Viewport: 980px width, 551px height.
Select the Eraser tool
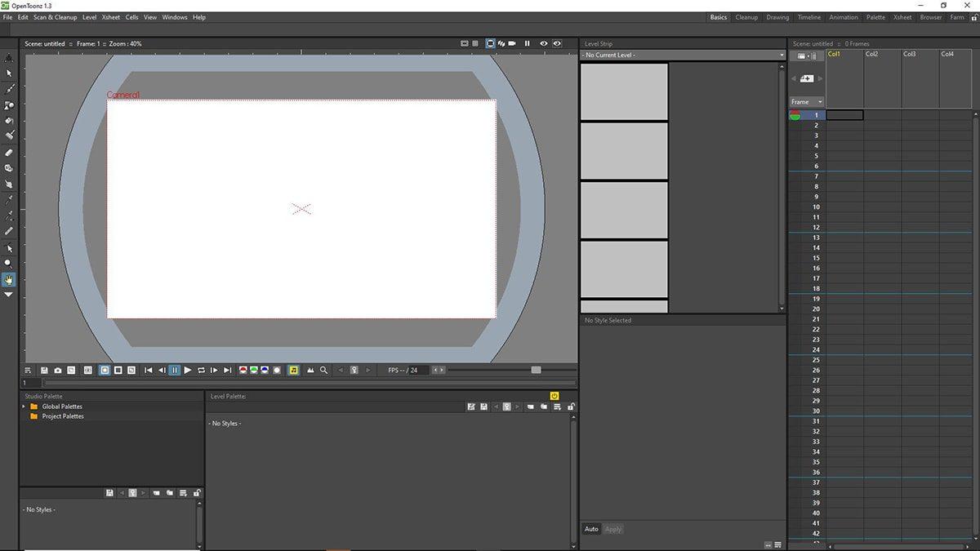coord(9,151)
